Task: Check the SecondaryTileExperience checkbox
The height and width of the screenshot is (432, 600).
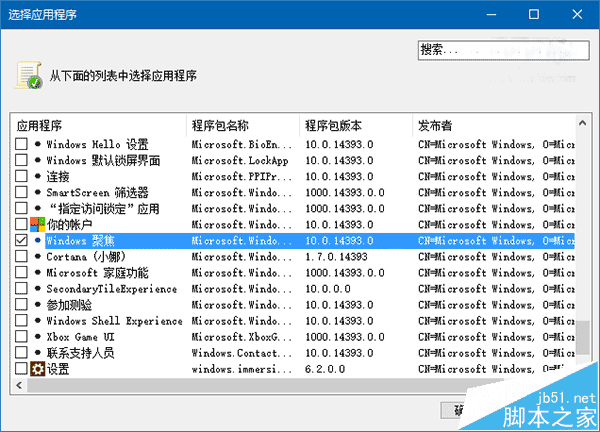Action: (x=21, y=289)
